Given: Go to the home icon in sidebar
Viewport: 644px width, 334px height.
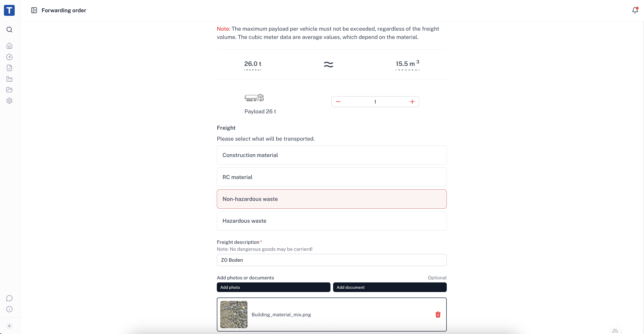Looking at the screenshot, I should pyautogui.click(x=9, y=46).
